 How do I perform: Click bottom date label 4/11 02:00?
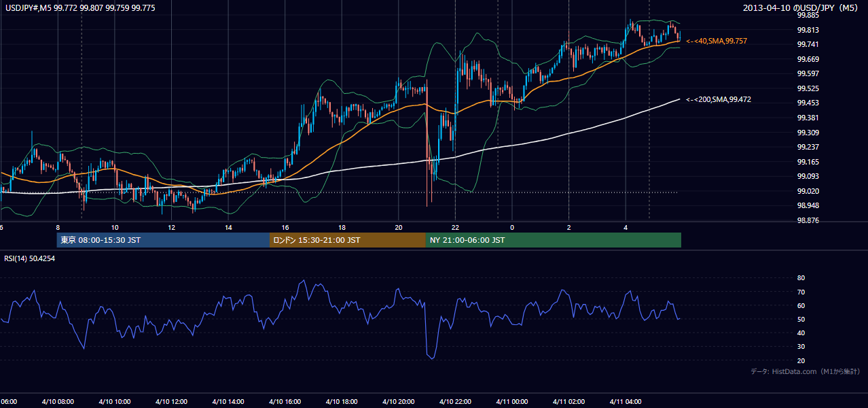pyautogui.click(x=568, y=401)
